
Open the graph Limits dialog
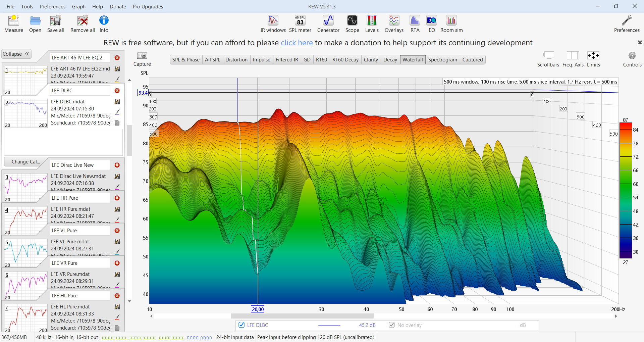point(593,59)
